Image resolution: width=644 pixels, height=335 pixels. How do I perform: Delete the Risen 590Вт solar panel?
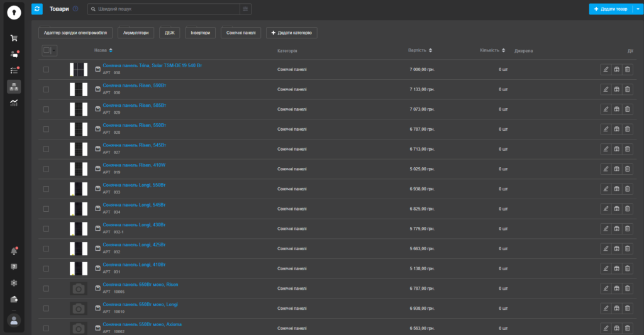627,89
